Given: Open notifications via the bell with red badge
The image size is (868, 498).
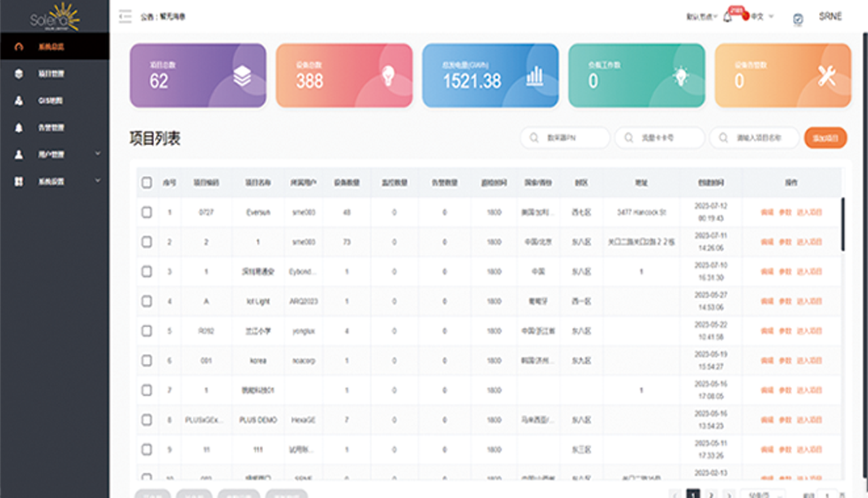Looking at the screenshot, I should (x=727, y=16).
